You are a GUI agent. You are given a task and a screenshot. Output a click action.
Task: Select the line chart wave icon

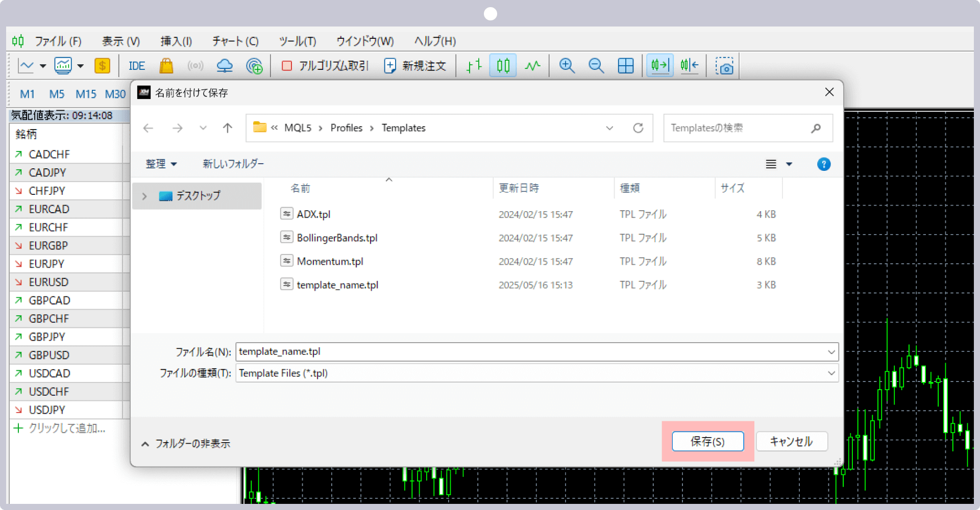pyautogui.click(x=532, y=66)
